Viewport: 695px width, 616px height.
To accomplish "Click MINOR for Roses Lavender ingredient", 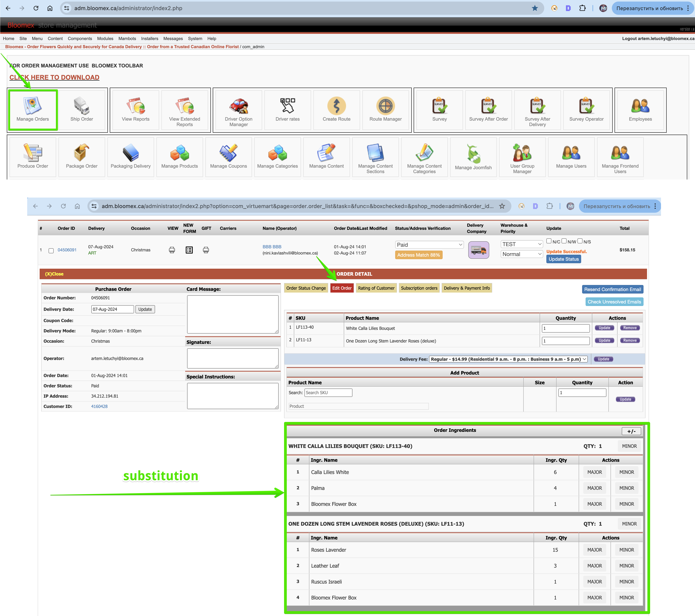I will (x=626, y=550).
